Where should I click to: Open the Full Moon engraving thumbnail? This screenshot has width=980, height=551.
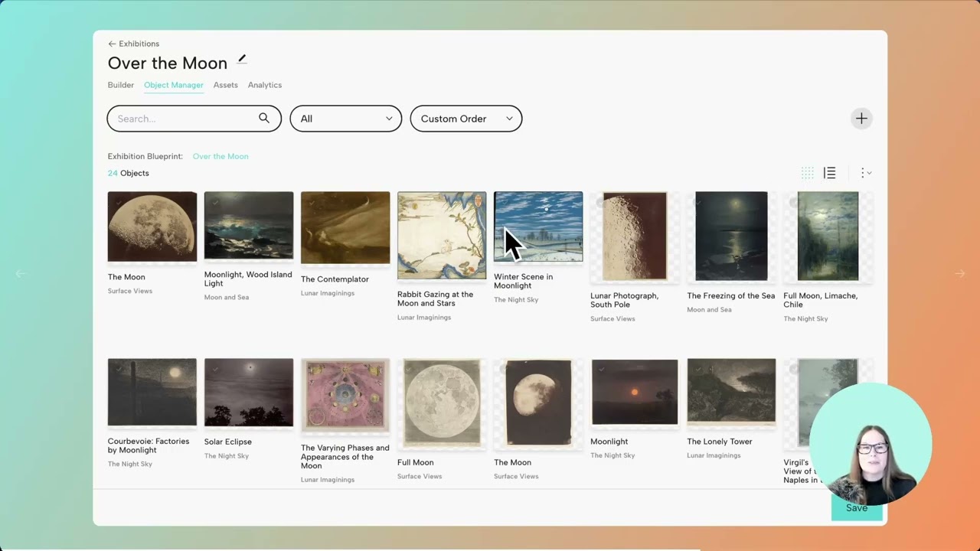(442, 403)
